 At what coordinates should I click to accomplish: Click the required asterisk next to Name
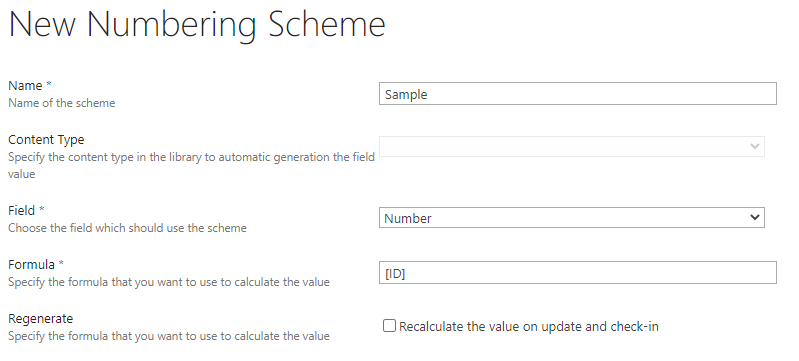click(49, 84)
